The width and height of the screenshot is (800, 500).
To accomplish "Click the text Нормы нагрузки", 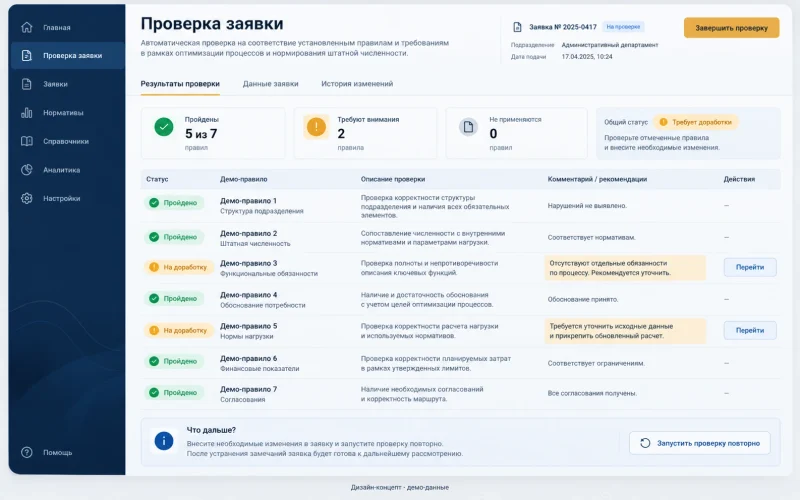I will pyautogui.click(x=246, y=336).
